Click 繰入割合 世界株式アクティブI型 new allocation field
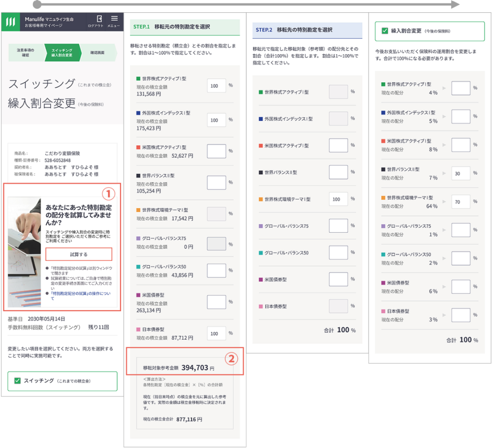Screen dimensions: 492x448 461,88
